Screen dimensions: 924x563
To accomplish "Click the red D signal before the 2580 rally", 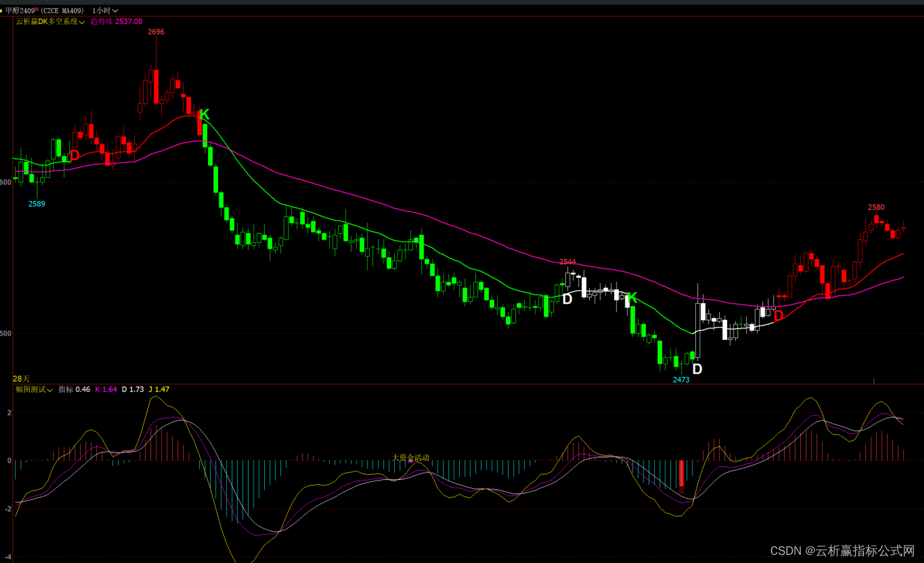I will (x=778, y=316).
